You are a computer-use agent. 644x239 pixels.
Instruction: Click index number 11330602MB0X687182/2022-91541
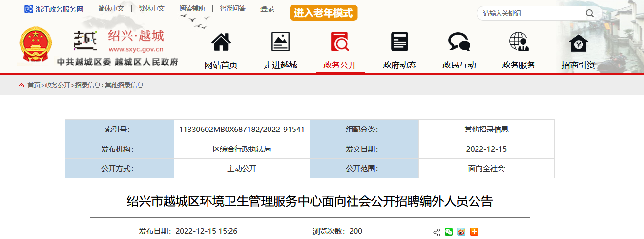tap(242, 130)
